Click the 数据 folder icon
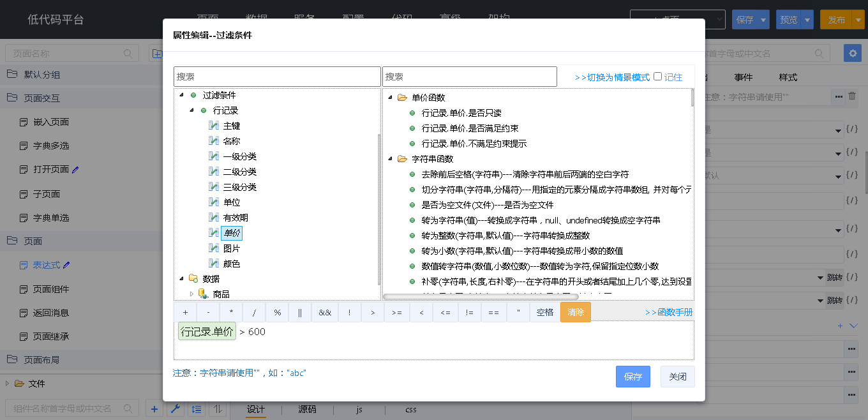This screenshot has height=420, width=868. tap(193, 279)
